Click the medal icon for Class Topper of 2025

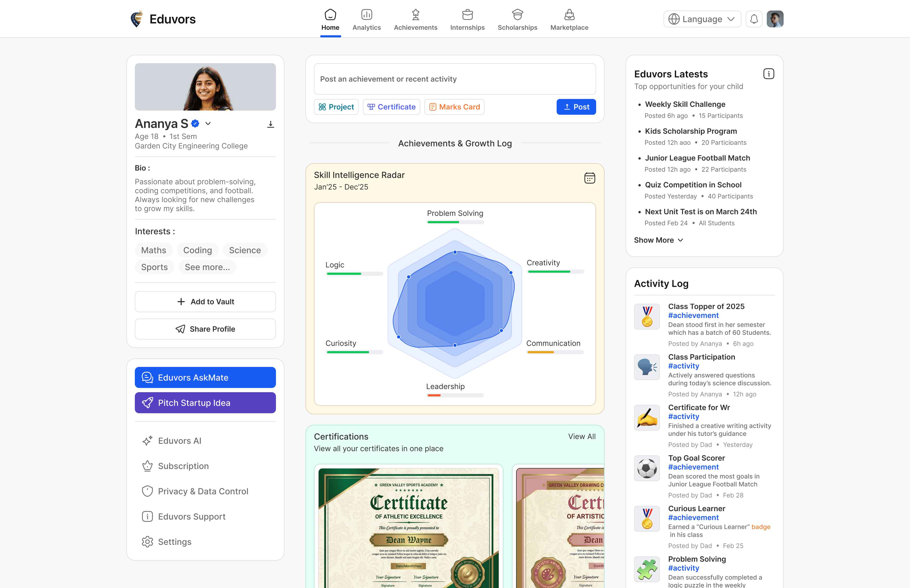pos(647,317)
